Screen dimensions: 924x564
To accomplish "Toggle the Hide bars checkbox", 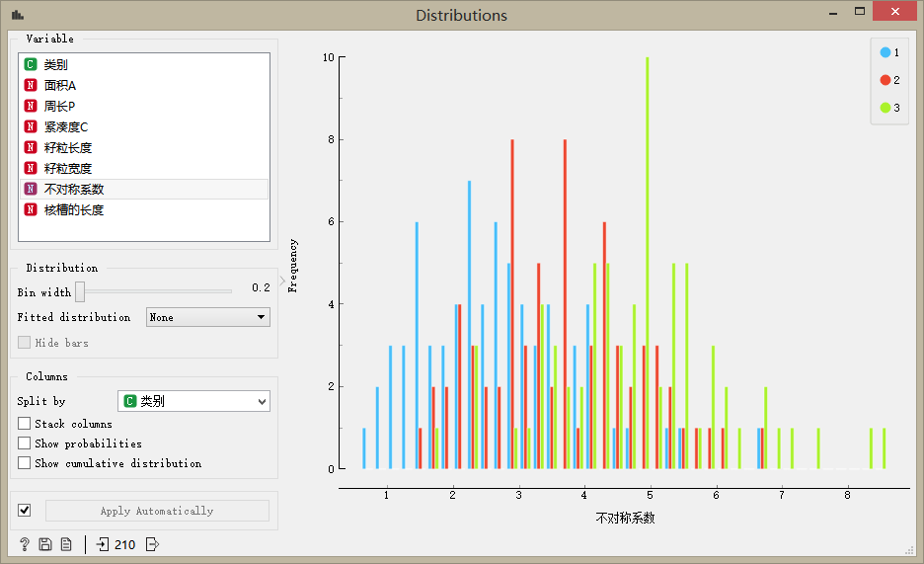I will (x=24, y=343).
